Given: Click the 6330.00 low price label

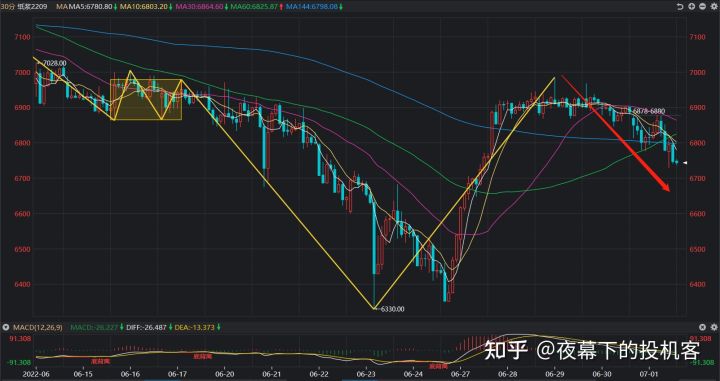Looking at the screenshot, I should pyautogui.click(x=392, y=309).
